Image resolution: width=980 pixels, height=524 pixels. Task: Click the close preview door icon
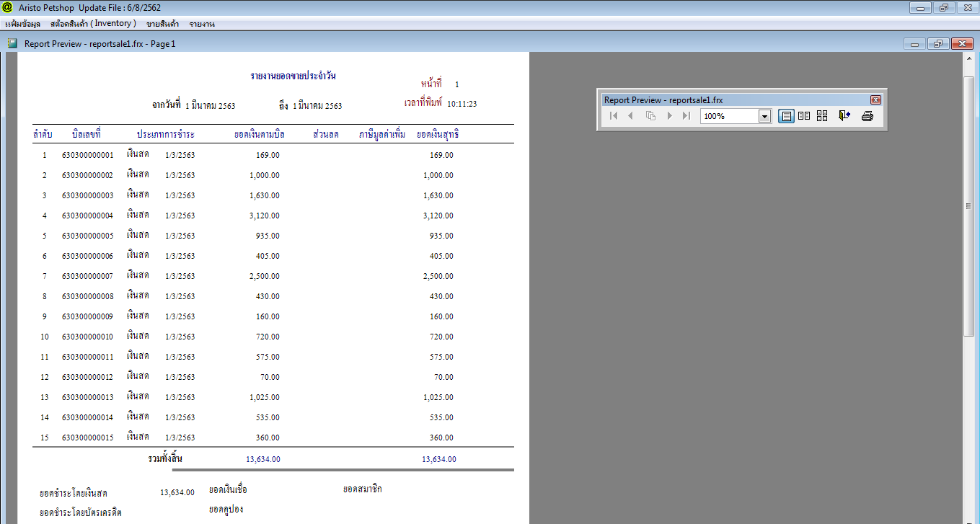(844, 116)
